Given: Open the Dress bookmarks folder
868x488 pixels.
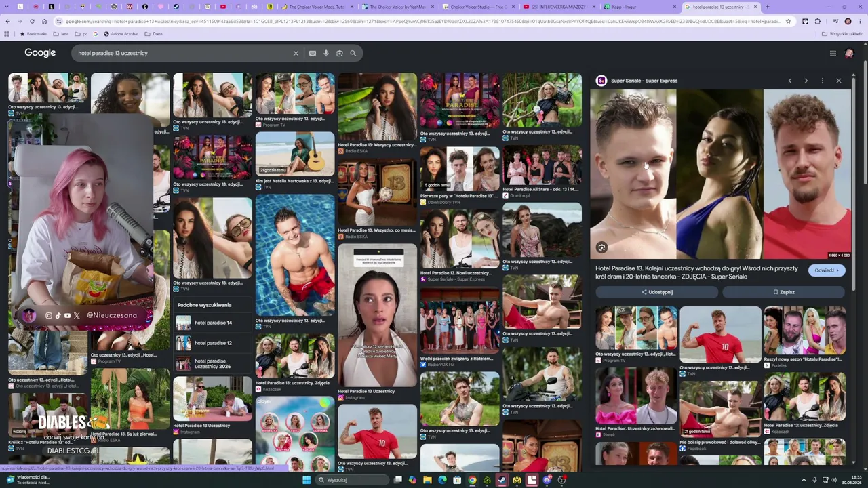Looking at the screenshot, I should pyautogui.click(x=154, y=34).
